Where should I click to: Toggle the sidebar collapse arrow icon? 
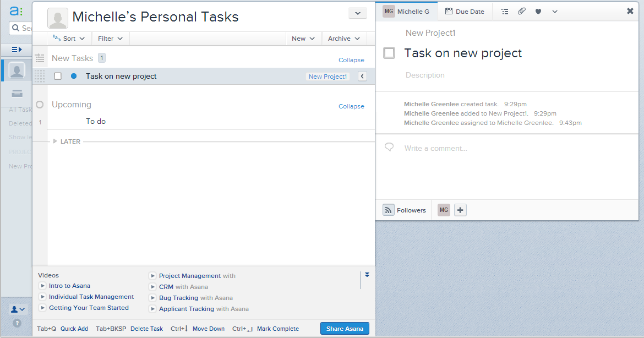tap(17, 50)
